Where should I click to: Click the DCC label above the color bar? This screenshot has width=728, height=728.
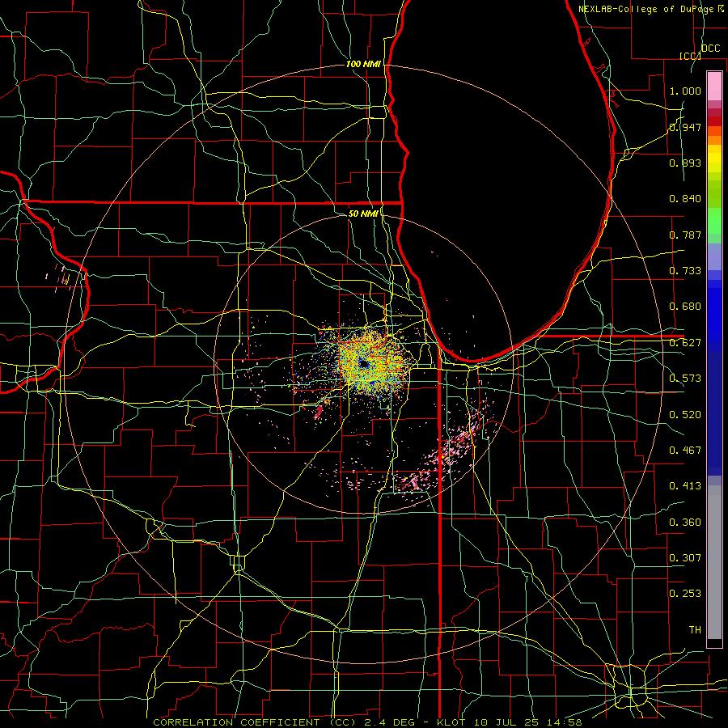pyautogui.click(x=710, y=48)
